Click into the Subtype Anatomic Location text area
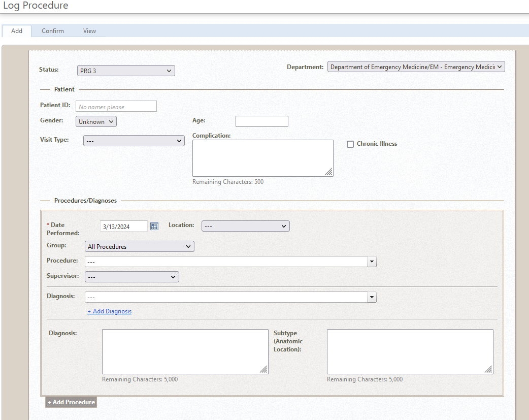529x420 pixels. click(410, 351)
